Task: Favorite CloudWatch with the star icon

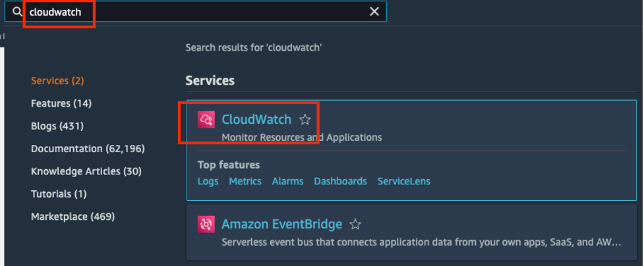Action: tap(305, 120)
